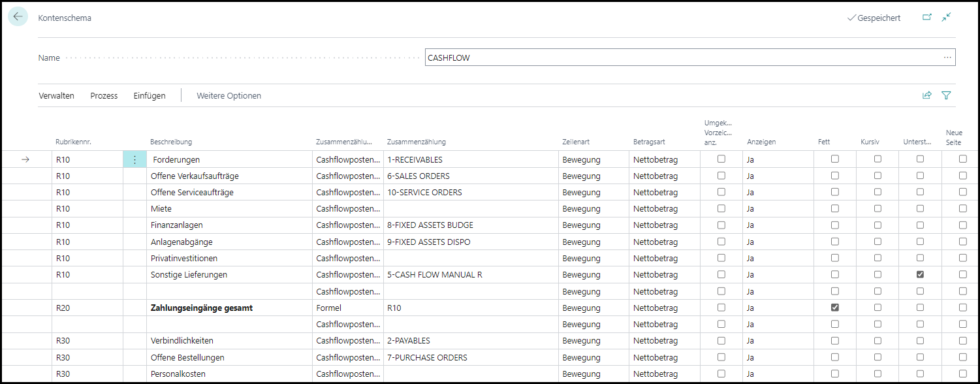Select the R10 formula in Zahlungseingänge gesamt

coord(394,308)
